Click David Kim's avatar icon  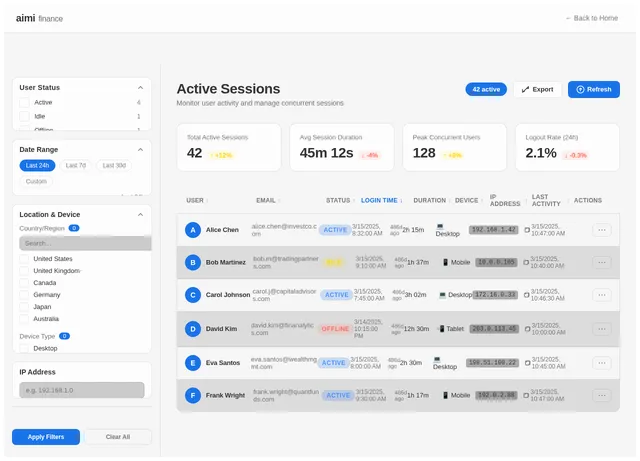[x=193, y=329]
